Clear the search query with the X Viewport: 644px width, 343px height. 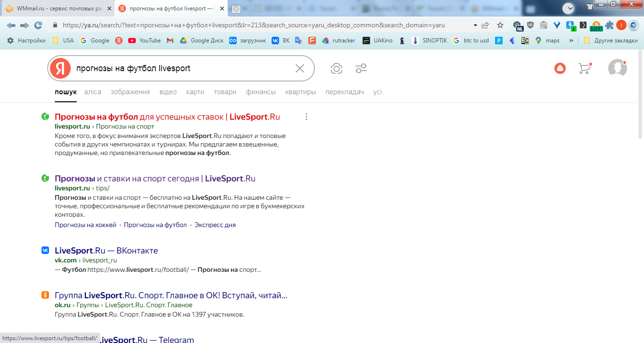click(300, 68)
